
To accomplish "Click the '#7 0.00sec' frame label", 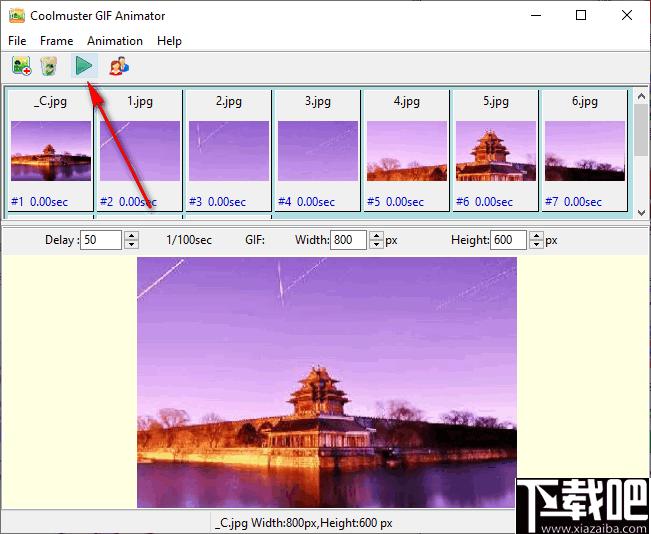I will tap(573, 202).
